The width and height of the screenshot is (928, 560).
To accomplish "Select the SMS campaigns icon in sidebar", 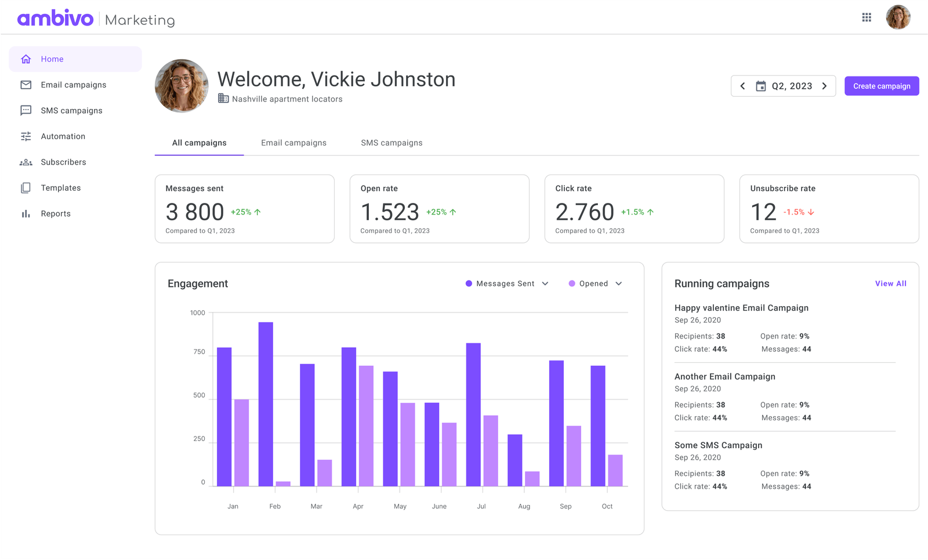I will click(26, 110).
